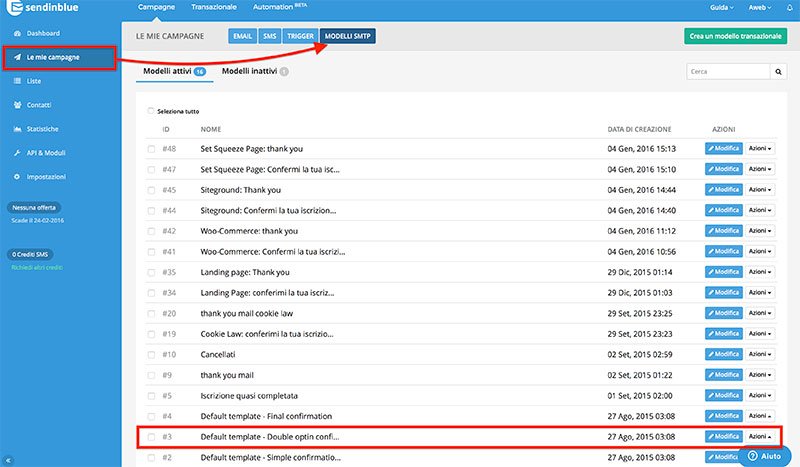This screenshot has width=800, height=467.
Task: Check the box for template #20
Action: pyautogui.click(x=151, y=313)
